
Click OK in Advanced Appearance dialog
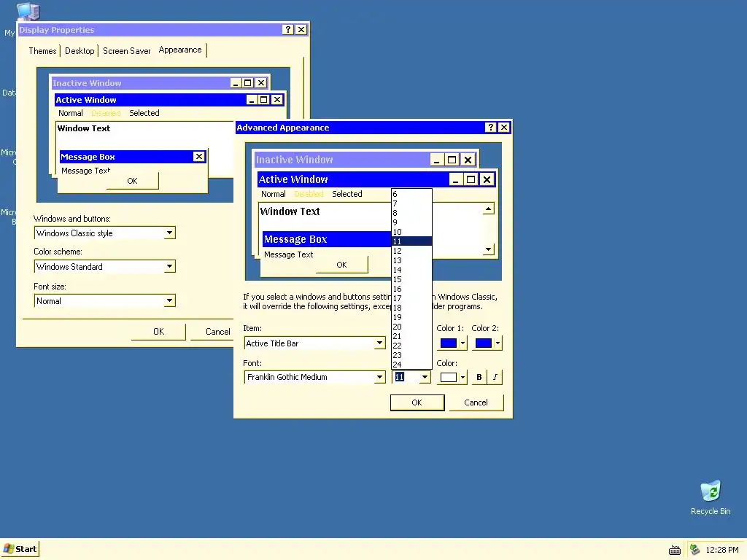[417, 402]
